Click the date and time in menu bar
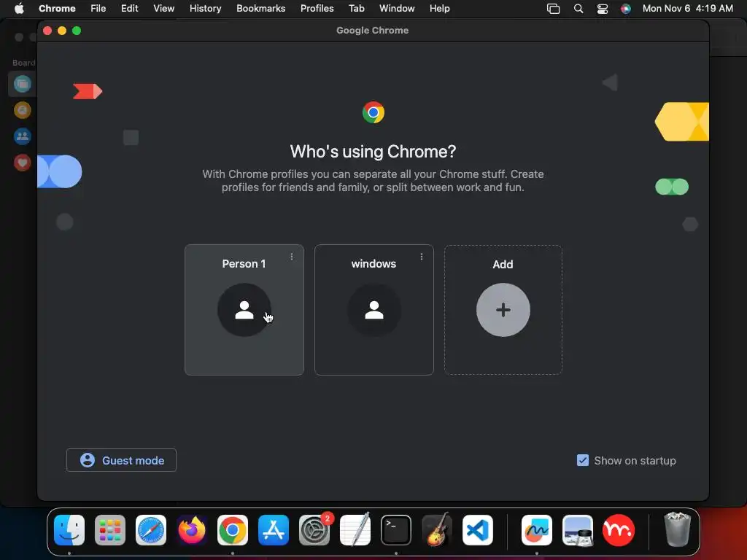747x560 pixels. [687, 8]
